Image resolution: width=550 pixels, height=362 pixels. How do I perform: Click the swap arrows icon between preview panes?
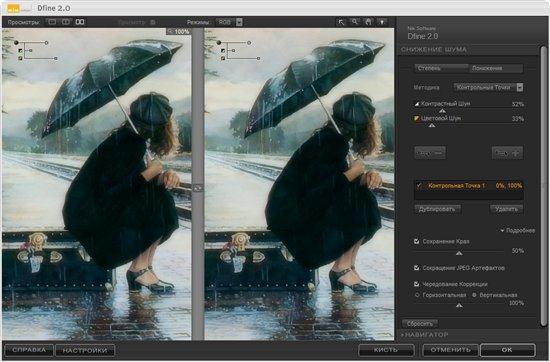pyautogui.click(x=197, y=188)
